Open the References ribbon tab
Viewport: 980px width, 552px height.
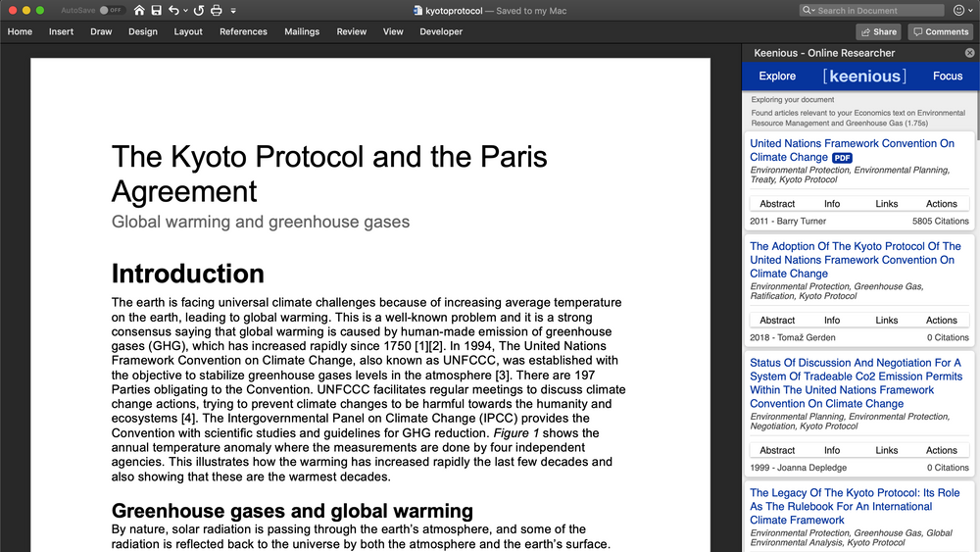click(x=243, y=31)
